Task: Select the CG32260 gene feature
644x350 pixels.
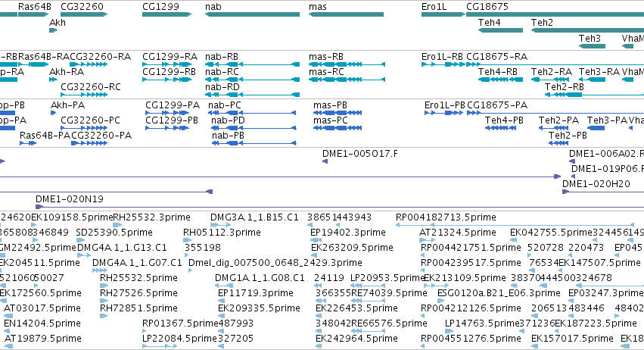Action: point(84,14)
